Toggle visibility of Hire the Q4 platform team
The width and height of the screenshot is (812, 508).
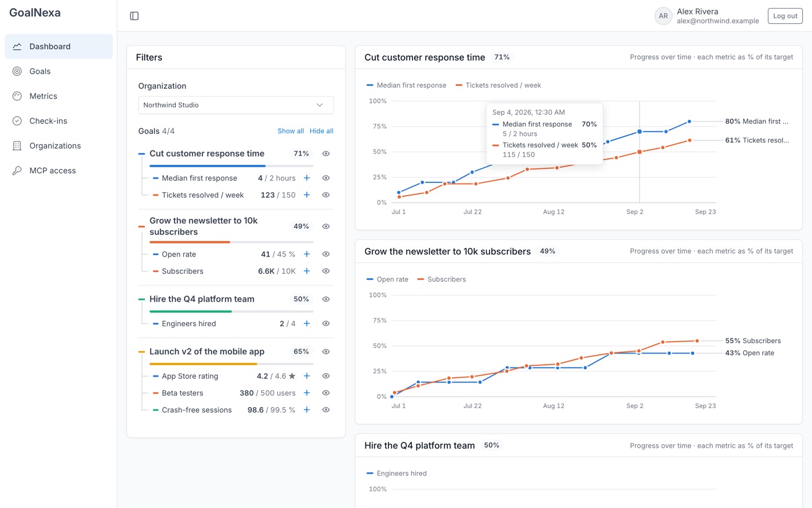tap(326, 299)
